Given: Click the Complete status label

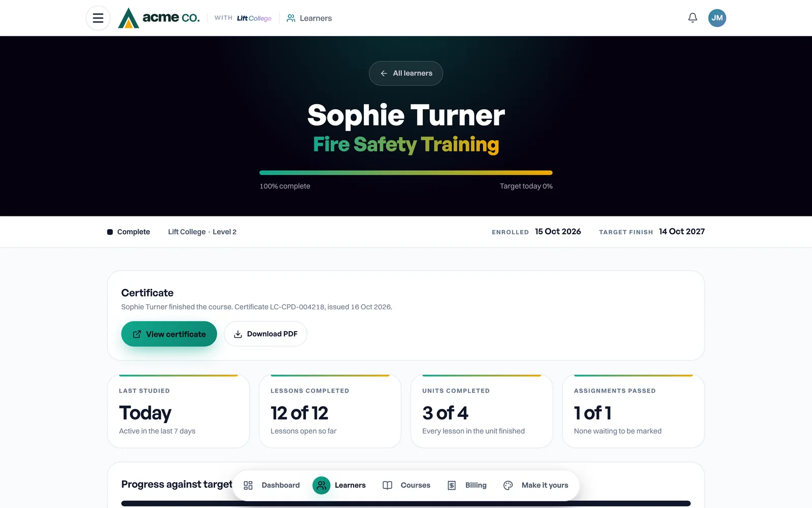Looking at the screenshot, I should (133, 232).
